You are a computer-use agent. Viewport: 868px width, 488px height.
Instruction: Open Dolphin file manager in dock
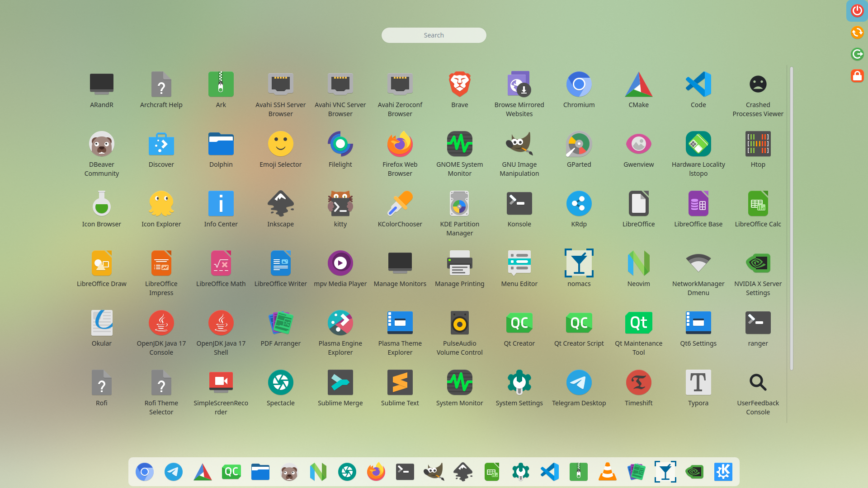[x=260, y=472]
